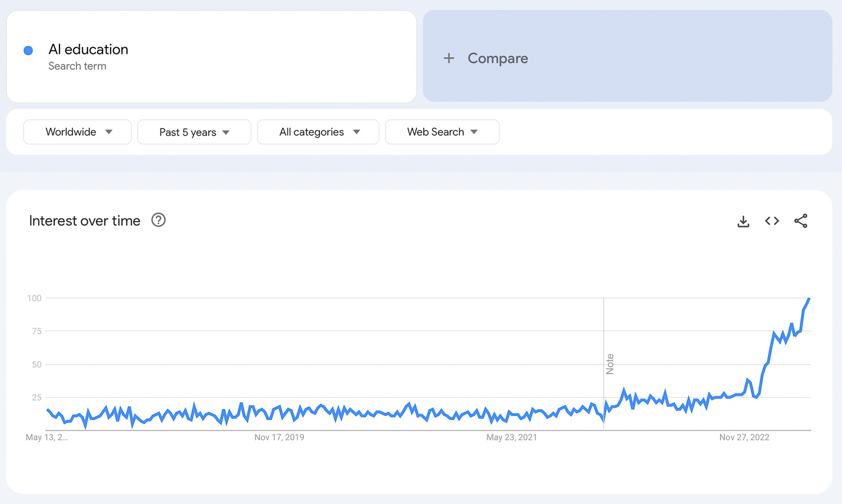842x504 pixels.
Task: Click the truncated May 13 axis label
Action: [47, 437]
